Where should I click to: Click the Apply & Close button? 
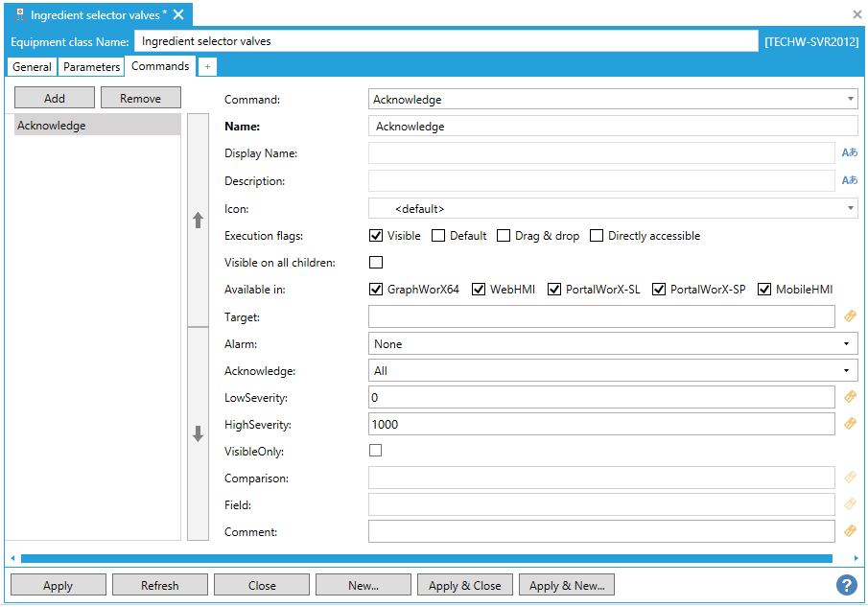tap(464, 585)
